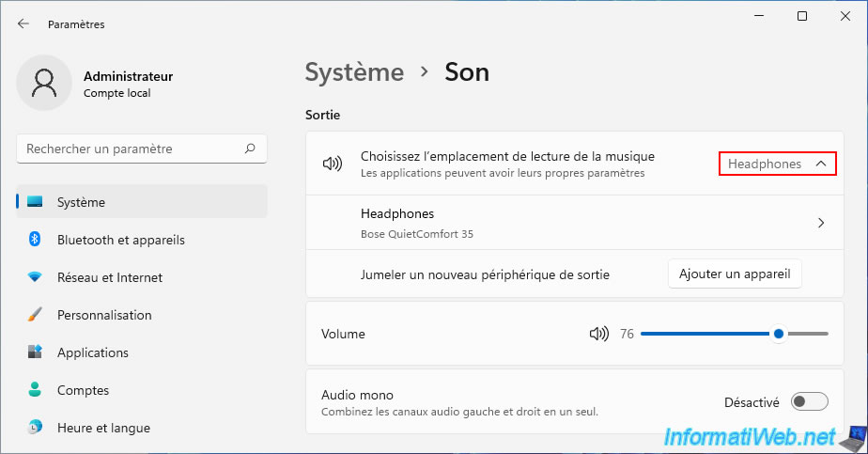Go to the Comptes settings section
The image size is (868, 454).
[x=83, y=390]
